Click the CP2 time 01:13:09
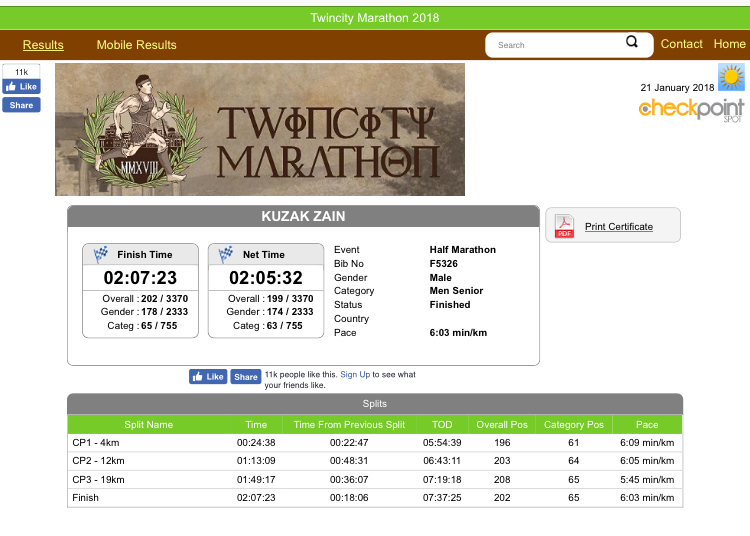Image resolution: width=750 pixels, height=536 pixels. [256, 461]
